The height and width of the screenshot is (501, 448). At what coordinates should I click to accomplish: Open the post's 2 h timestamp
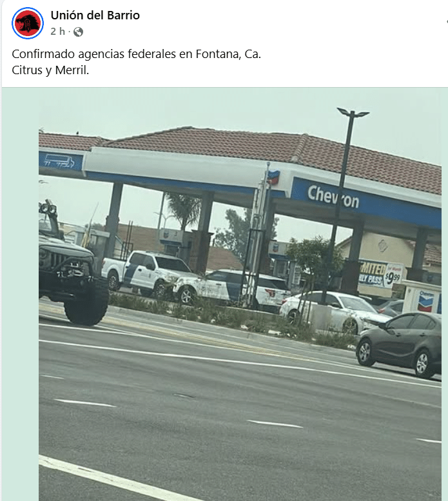[57, 32]
